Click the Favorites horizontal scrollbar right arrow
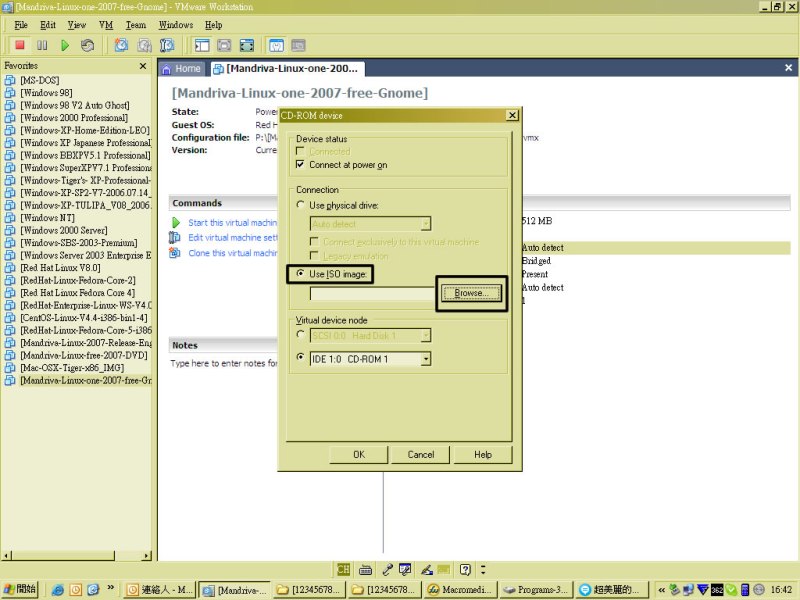 (x=147, y=556)
